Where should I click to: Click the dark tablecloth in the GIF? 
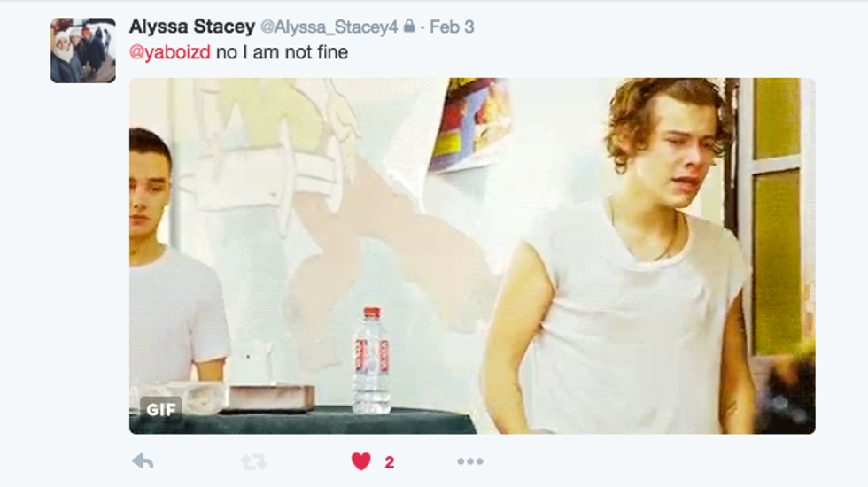[x=302, y=421]
